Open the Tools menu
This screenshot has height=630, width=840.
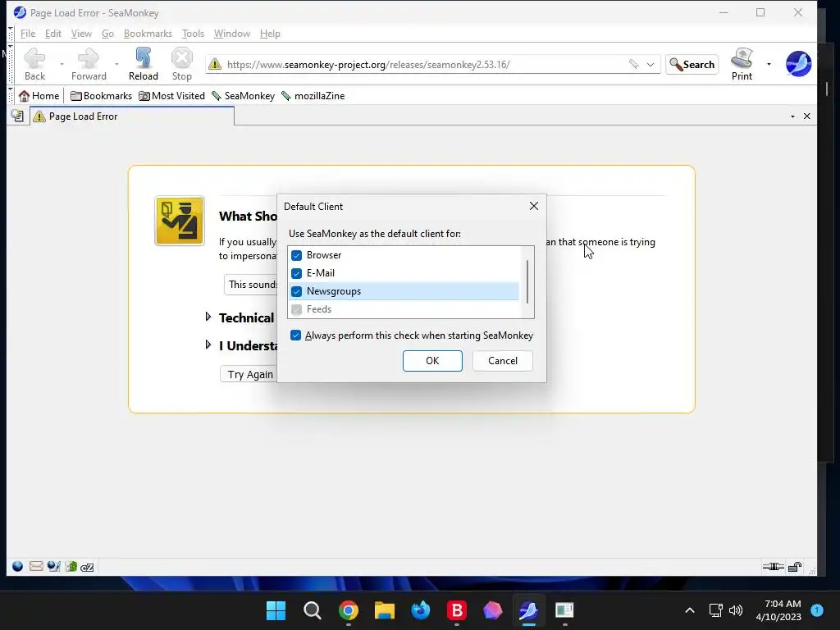193,33
